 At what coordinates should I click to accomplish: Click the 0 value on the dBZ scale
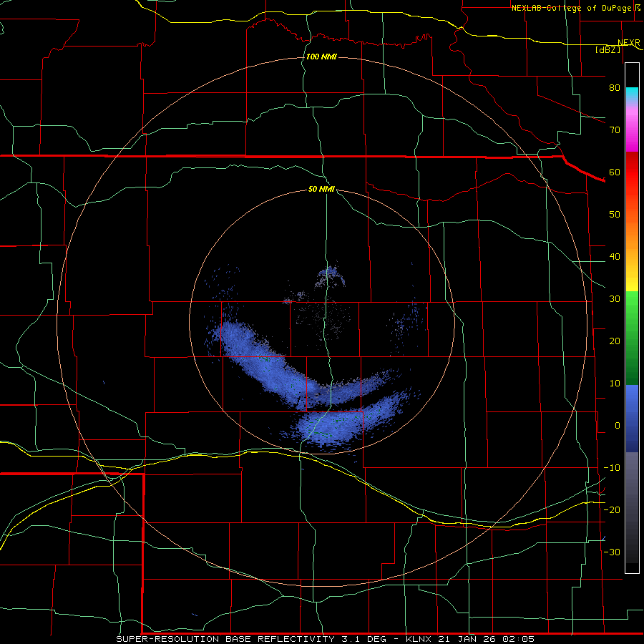[618, 426]
